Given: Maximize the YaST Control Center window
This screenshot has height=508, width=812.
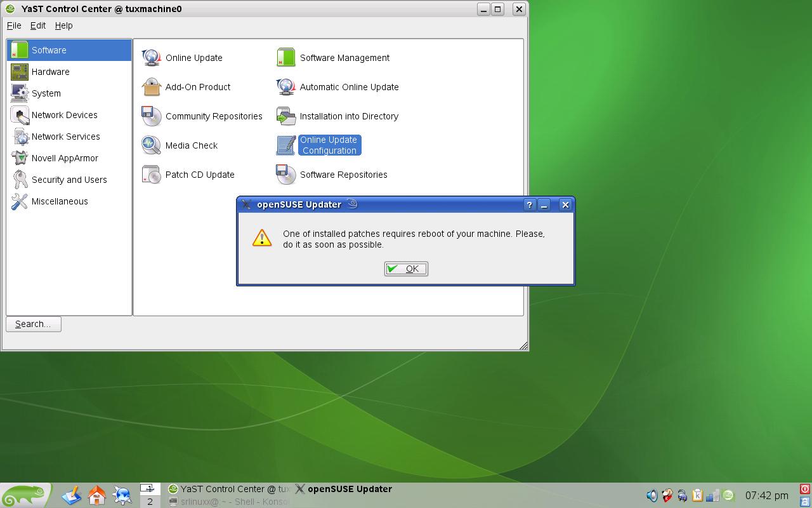Looking at the screenshot, I should 498,9.
